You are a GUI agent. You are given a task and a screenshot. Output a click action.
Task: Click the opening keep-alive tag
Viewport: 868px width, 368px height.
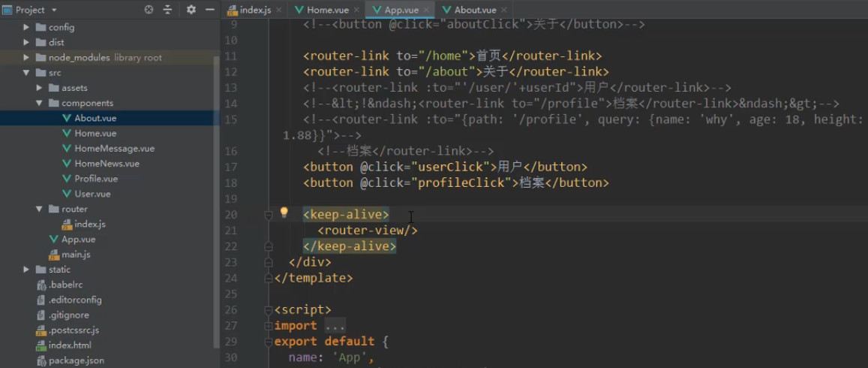(x=346, y=215)
